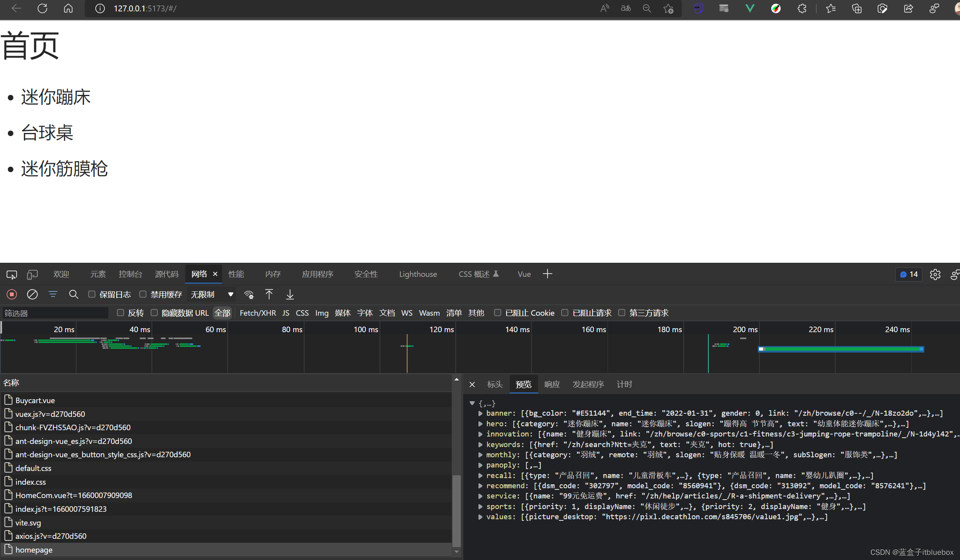Expand the hero array

click(x=480, y=424)
